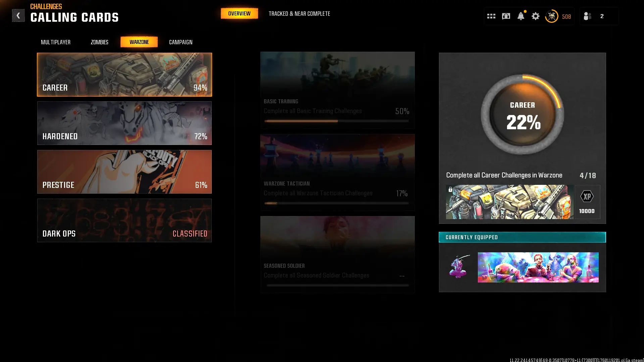644x362 pixels.
Task: Switch to the Overview tab
Action: (239, 13)
